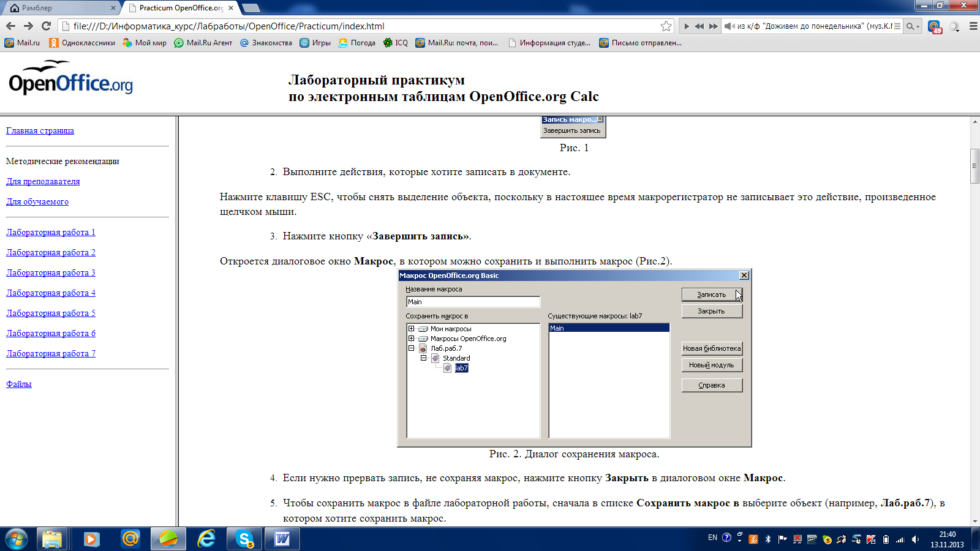Open Лабораторная работа 4
Viewport: 980px width, 551px height.
click(x=51, y=293)
